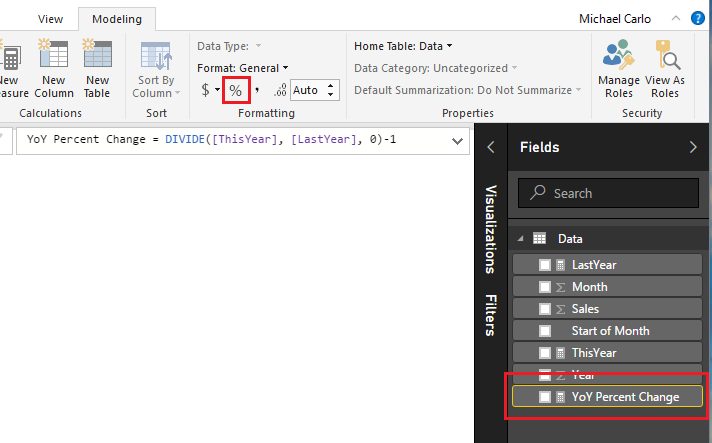Open the Filters side panel

pyautogui.click(x=491, y=315)
